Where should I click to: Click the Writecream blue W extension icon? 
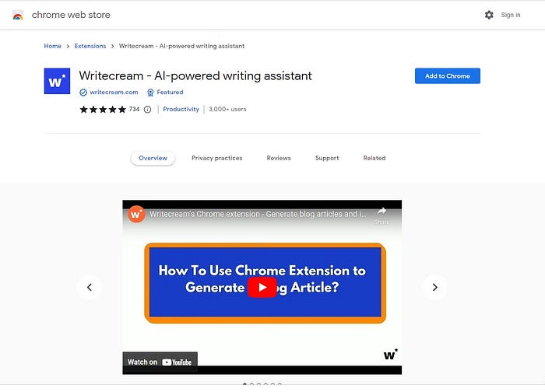(x=57, y=81)
